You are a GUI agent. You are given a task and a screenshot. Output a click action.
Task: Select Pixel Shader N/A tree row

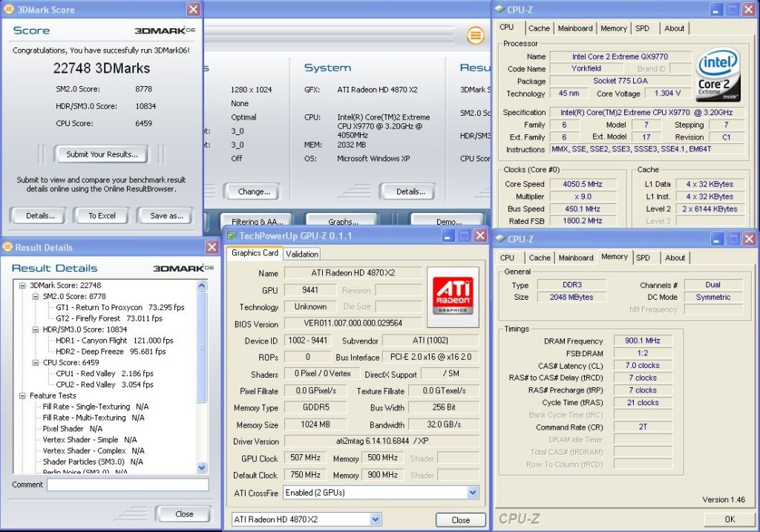(72, 429)
